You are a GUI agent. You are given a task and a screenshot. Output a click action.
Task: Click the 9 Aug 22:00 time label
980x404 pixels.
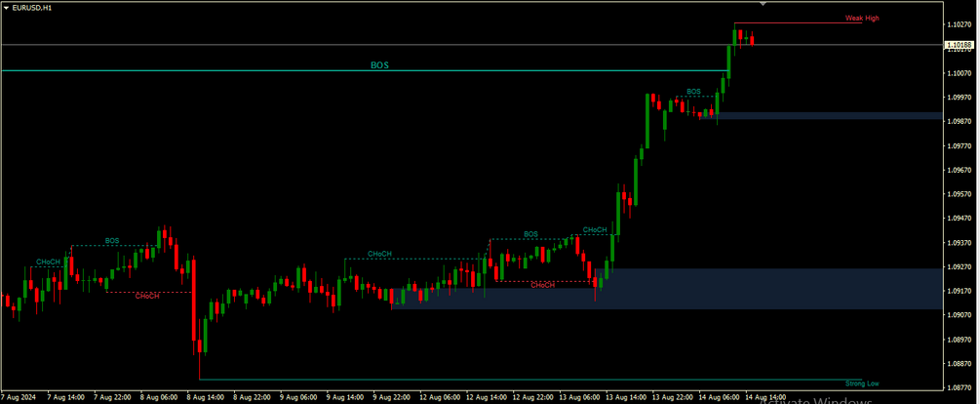pyautogui.click(x=391, y=397)
